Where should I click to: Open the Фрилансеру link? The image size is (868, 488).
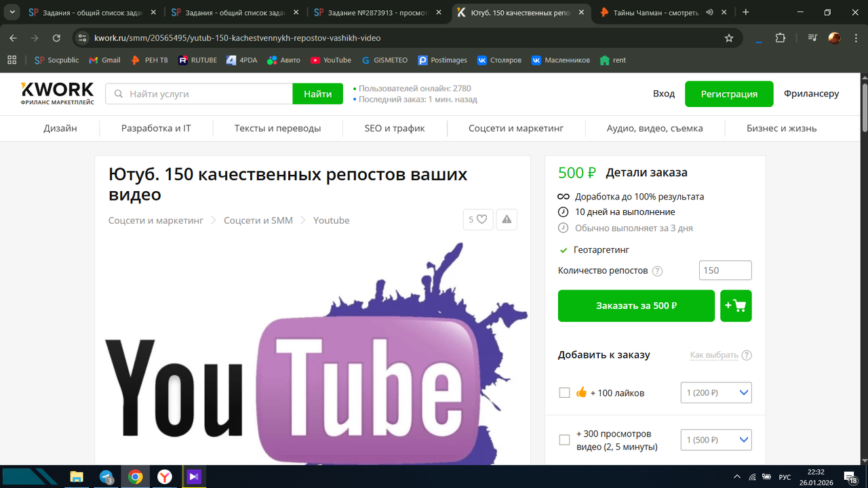pos(811,94)
